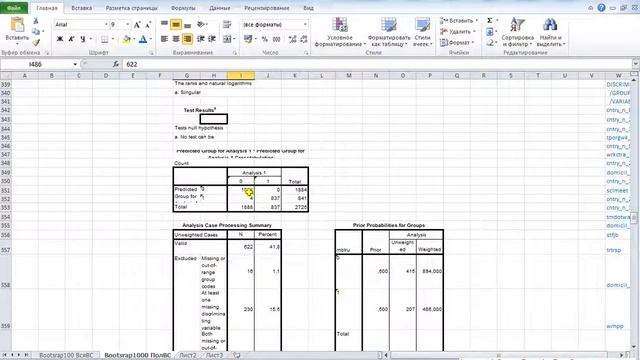This screenshot has height=360, width=640.
Task: Switch to the Разметка страницы tab
Action: [131, 8]
